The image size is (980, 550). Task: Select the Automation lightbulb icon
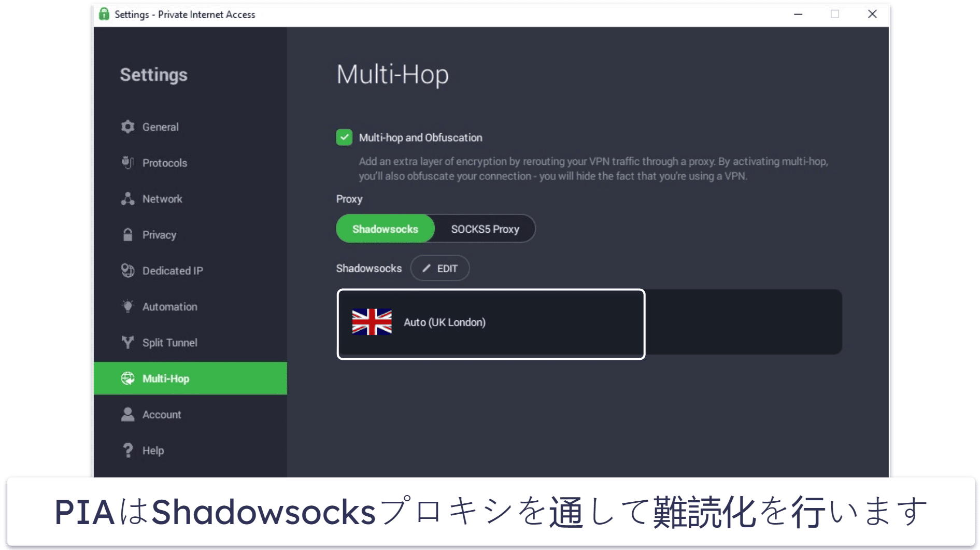click(127, 306)
